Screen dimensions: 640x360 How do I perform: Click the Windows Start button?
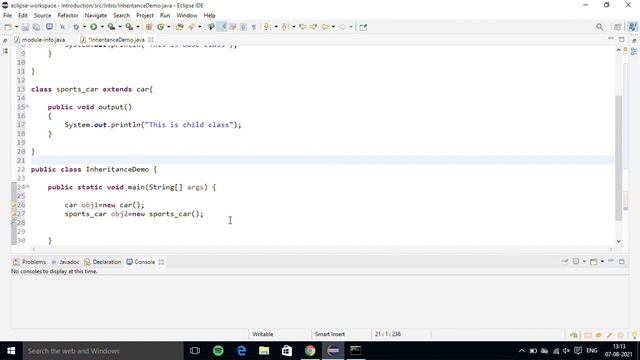point(11,351)
